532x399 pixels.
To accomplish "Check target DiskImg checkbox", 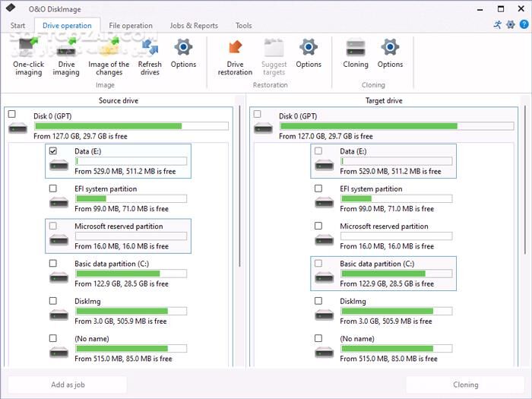I will click(x=318, y=301).
